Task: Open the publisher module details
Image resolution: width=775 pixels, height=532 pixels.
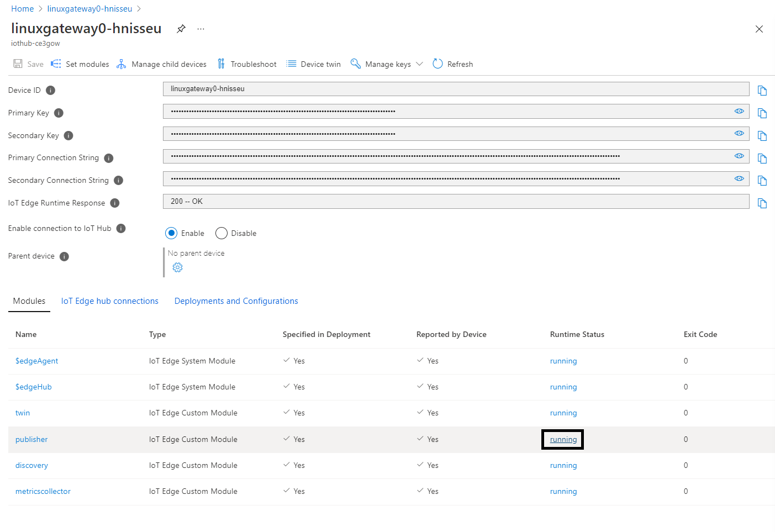Action: 31,439
